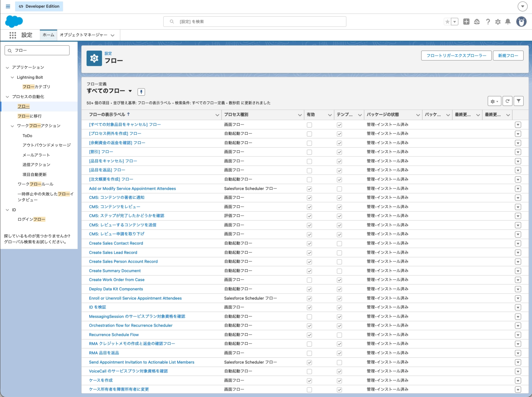Image resolution: width=532 pixels, height=397 pixels.
Task: Collapse the ワークフローアクション tree node
Action: 12,126
